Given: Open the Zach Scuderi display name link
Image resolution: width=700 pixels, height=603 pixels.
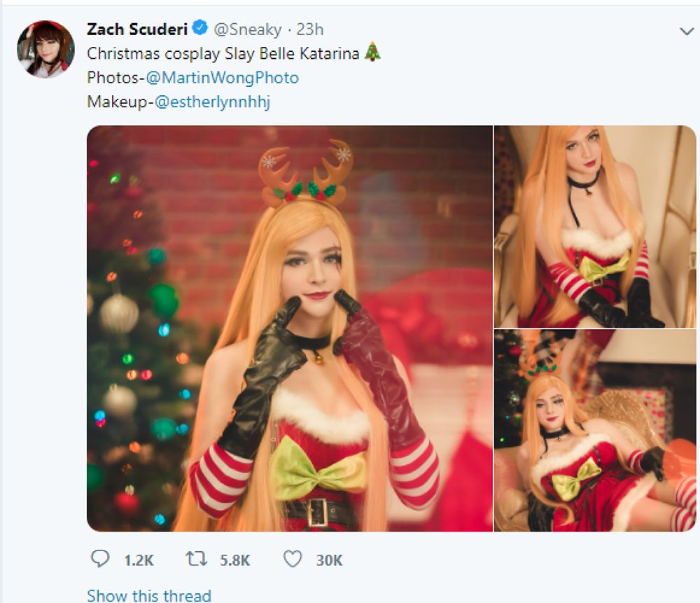Looking at the screenshot, I should [x=138, y=29].
